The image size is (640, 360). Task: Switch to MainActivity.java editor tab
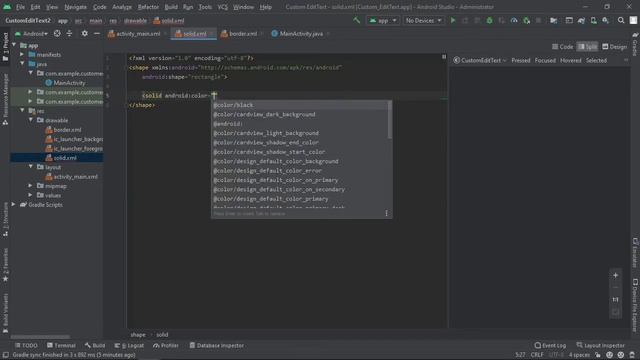pyautogui.click(x=301, y=34)
